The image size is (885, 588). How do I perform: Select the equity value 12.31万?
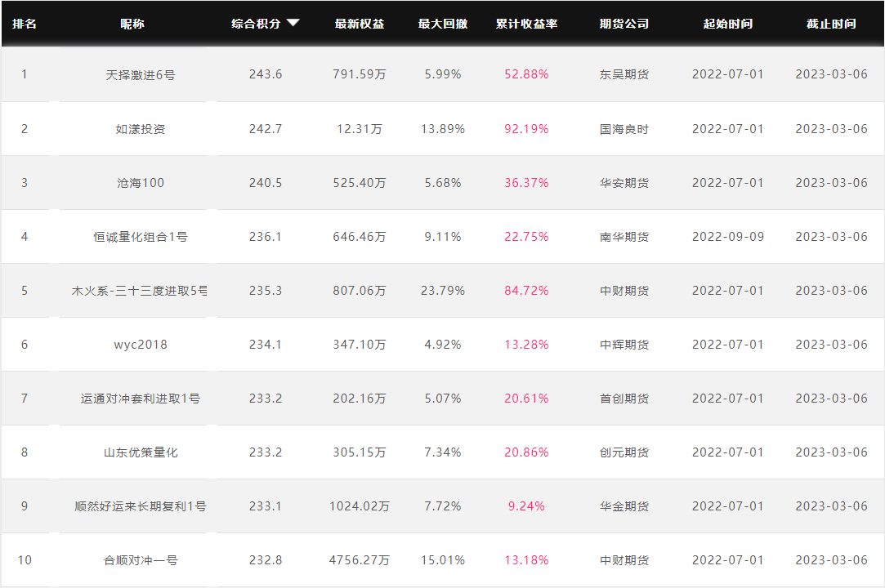pyautogui.click(x=359, y=129)
